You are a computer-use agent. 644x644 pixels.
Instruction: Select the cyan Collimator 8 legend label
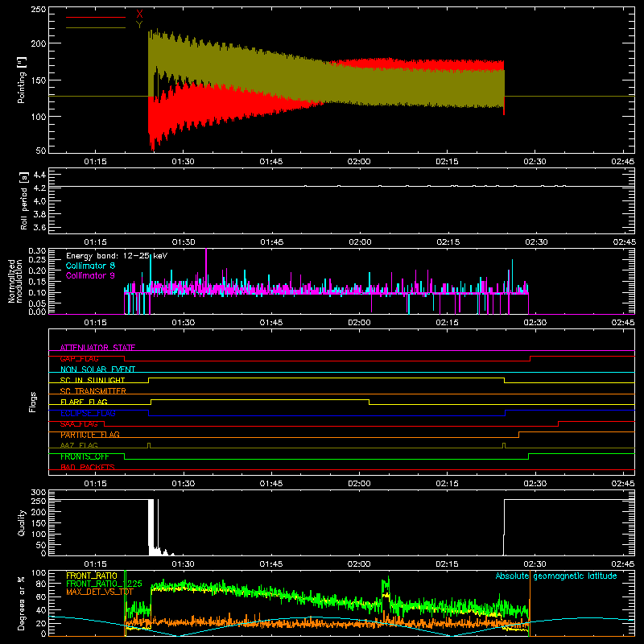(90, 266)
